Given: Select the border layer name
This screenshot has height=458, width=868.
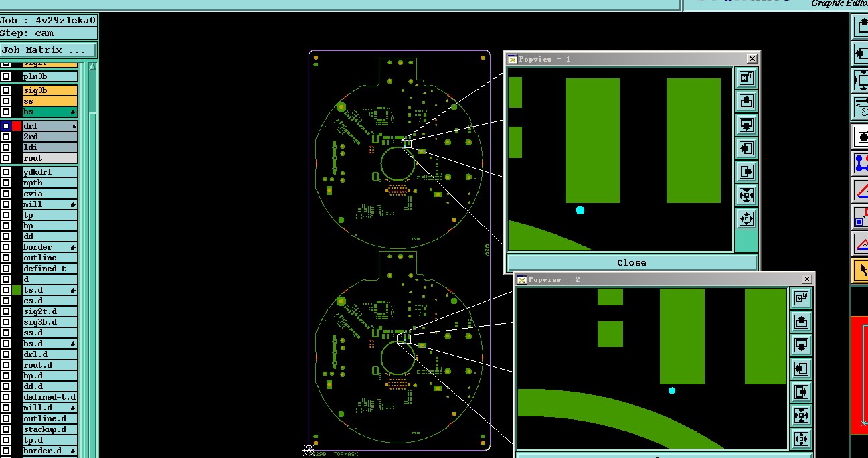Looking at the screenshot, I should click(50, 247).
